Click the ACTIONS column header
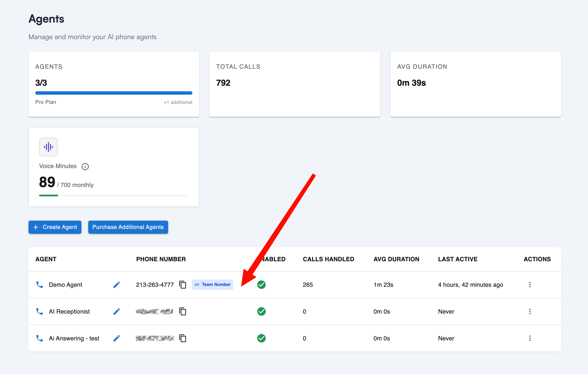 pyautogui.click(x=537, y=259)
